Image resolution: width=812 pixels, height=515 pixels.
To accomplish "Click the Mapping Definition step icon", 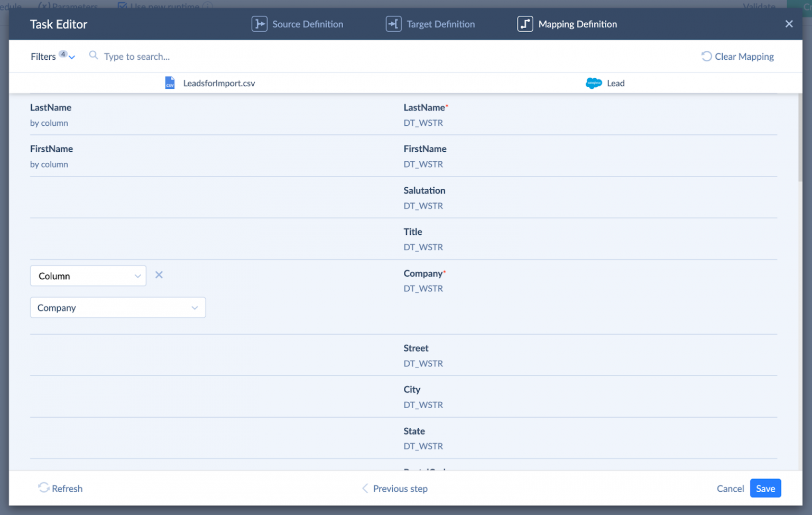I will (x=525, y=24).
